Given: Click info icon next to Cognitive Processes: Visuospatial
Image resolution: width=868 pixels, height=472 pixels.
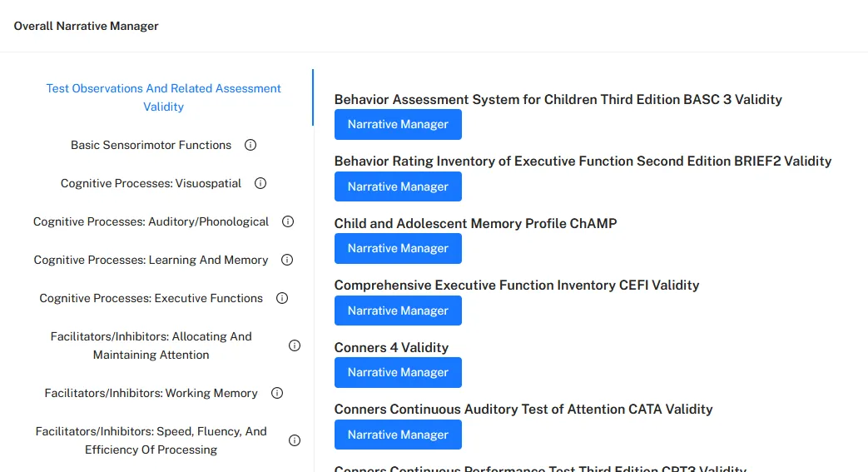Looking at the screenshot, I should tap(260, 183).
